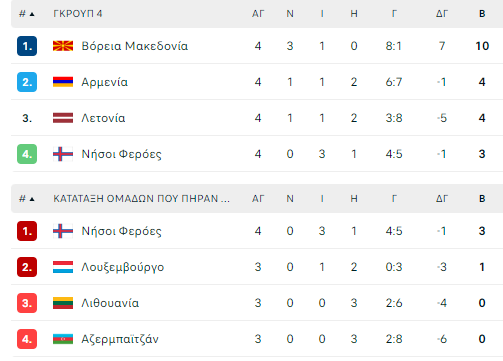Open the Αζερμπαϊτζάν team link
503x361 pixels.
coord(120,339)
